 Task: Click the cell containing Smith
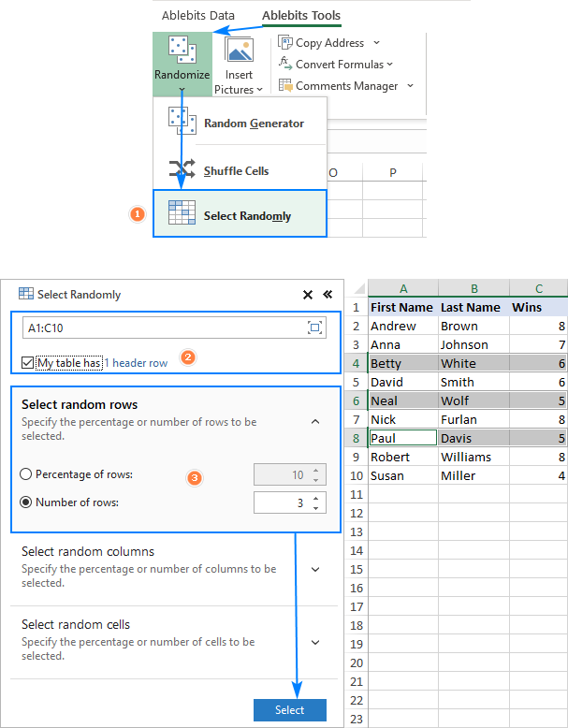473,382
